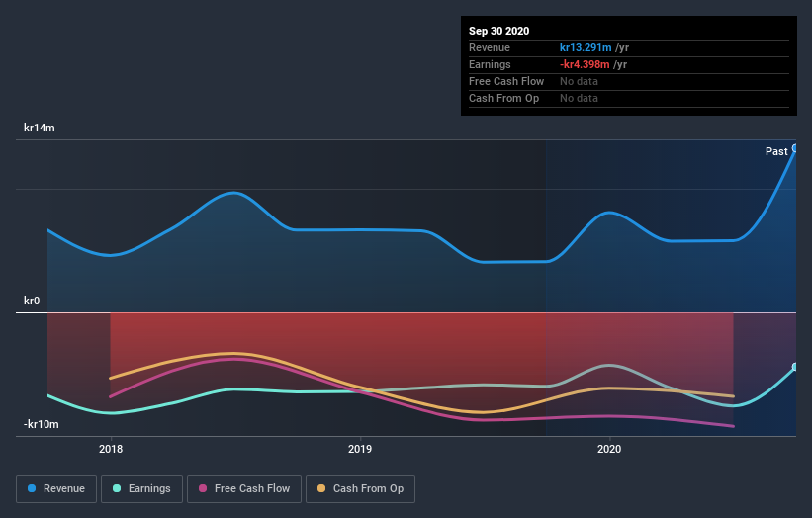Select the revenue data point at Sep 2020
812x518 pixels.
click(x=795, y=148)
